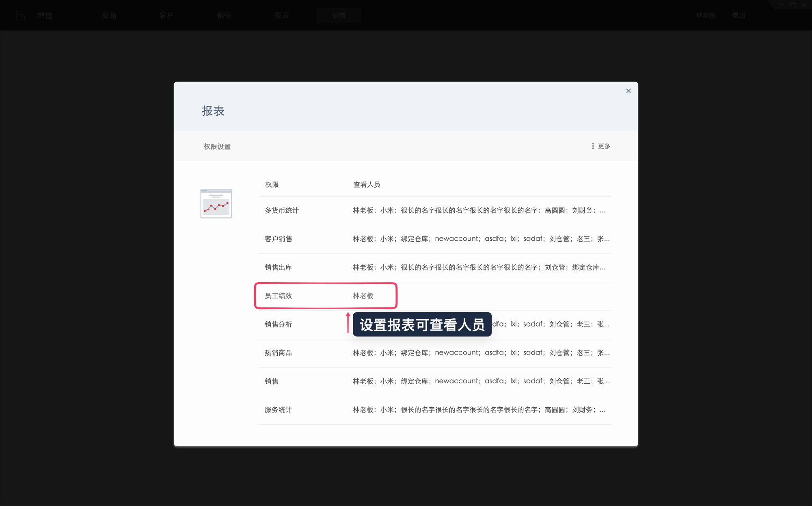Click the 报表 dialog title

click(213, 111)
